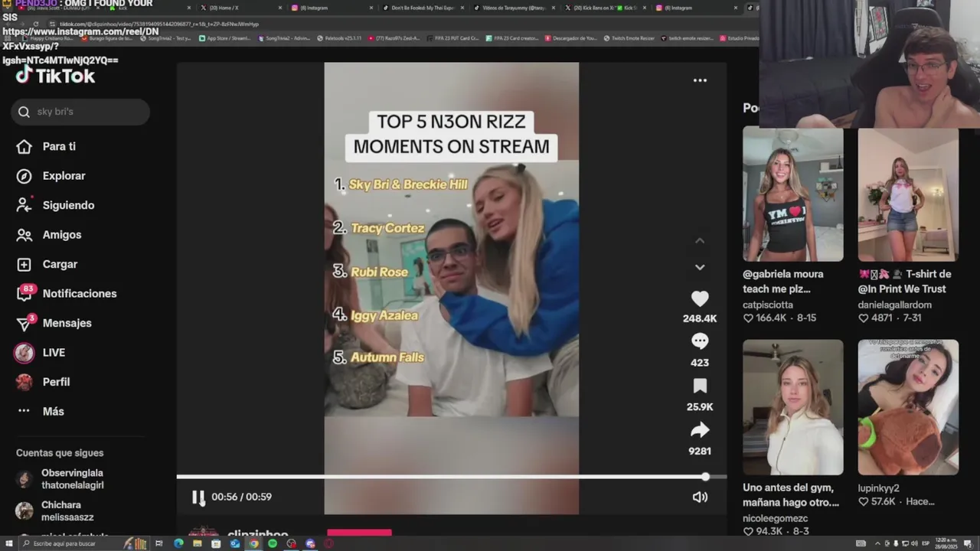
Task: Open the Paletools bookmark
Action: [339, 38]
